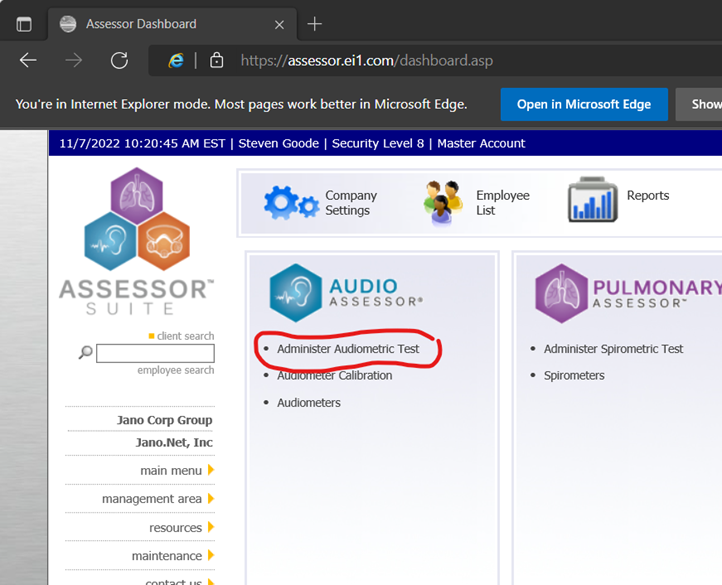Image resolution: width=722 pixels, height=585 pixels.
Task: Expand arrow next to main menu
Action: 211,470
